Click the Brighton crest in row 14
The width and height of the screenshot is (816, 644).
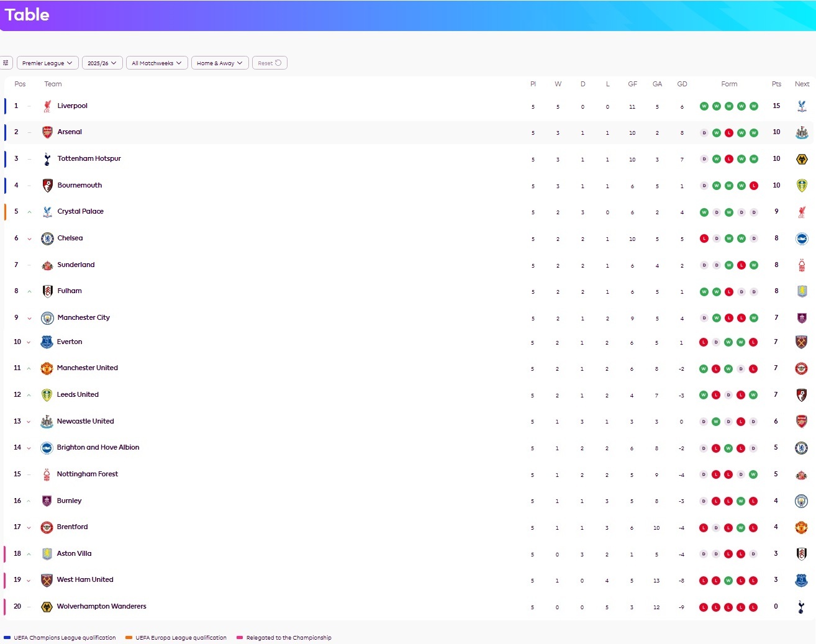click(x=47, y=448)
